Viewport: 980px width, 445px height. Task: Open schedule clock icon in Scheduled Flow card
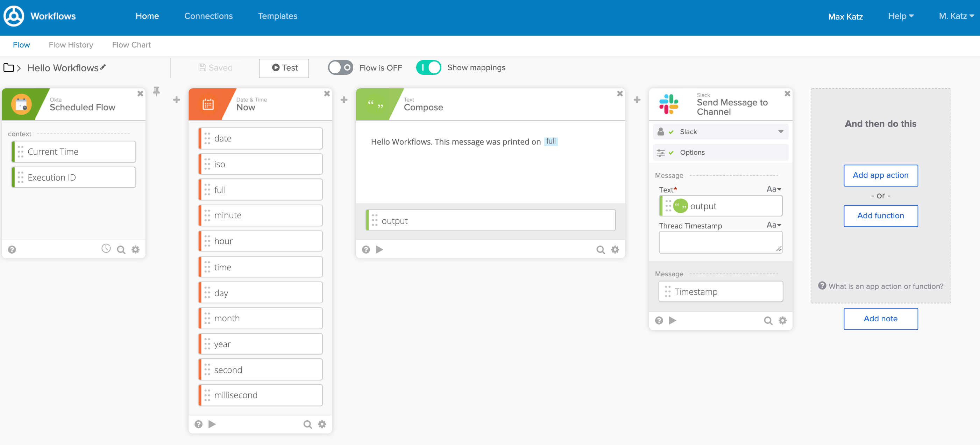pyautogui.click(x=106, y=249)
